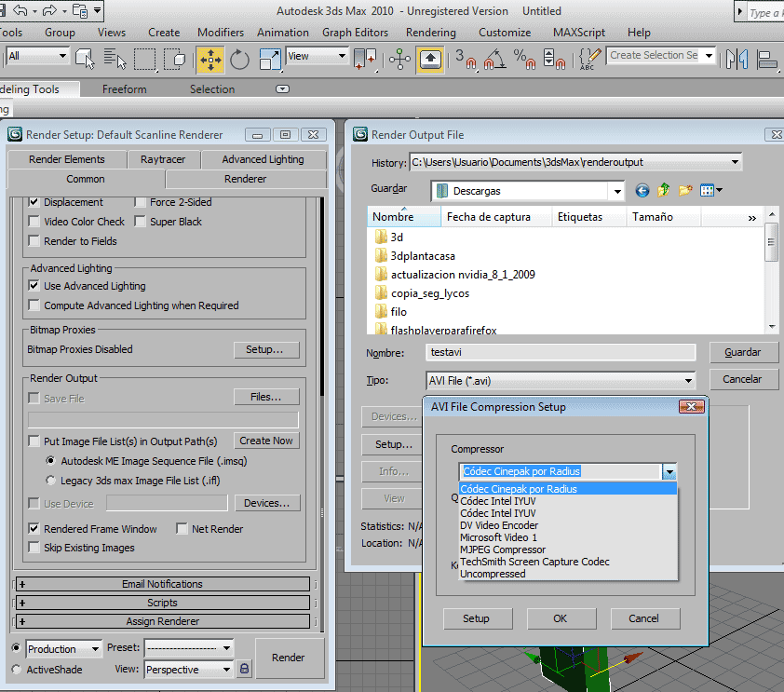
Task: Open the History path dropdown
Action: (x=735, y=162)
